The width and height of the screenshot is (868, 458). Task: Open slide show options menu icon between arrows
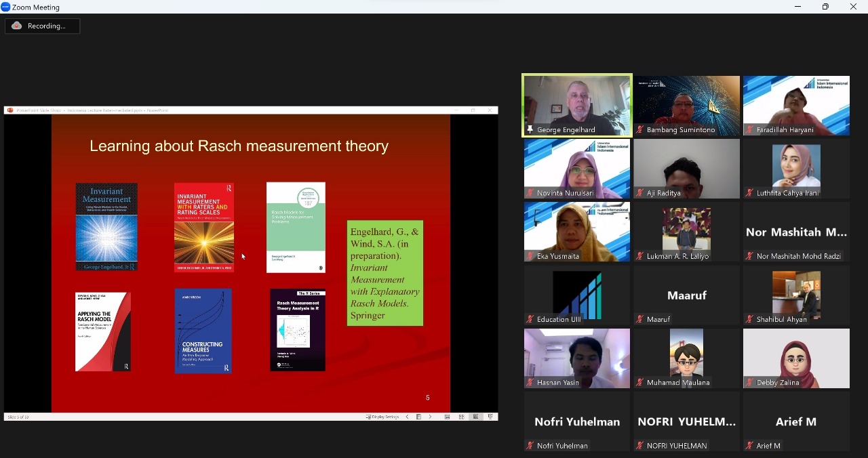click(418, 417)
